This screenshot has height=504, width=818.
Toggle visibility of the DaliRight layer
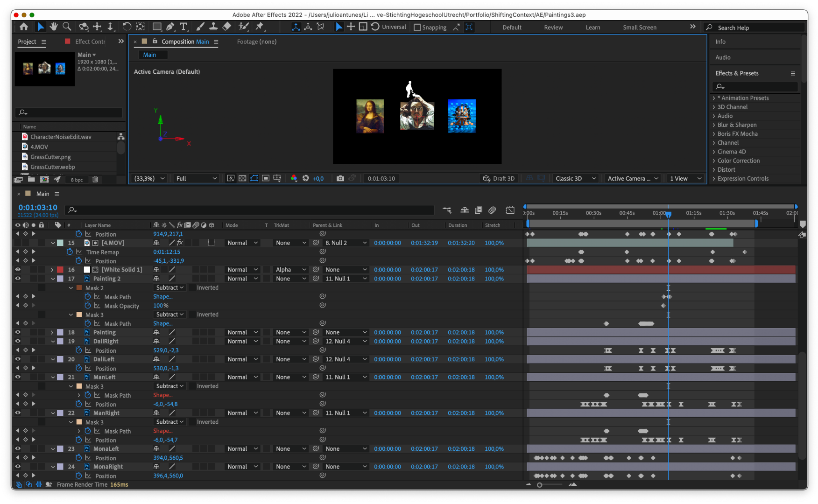pos(18,341)
